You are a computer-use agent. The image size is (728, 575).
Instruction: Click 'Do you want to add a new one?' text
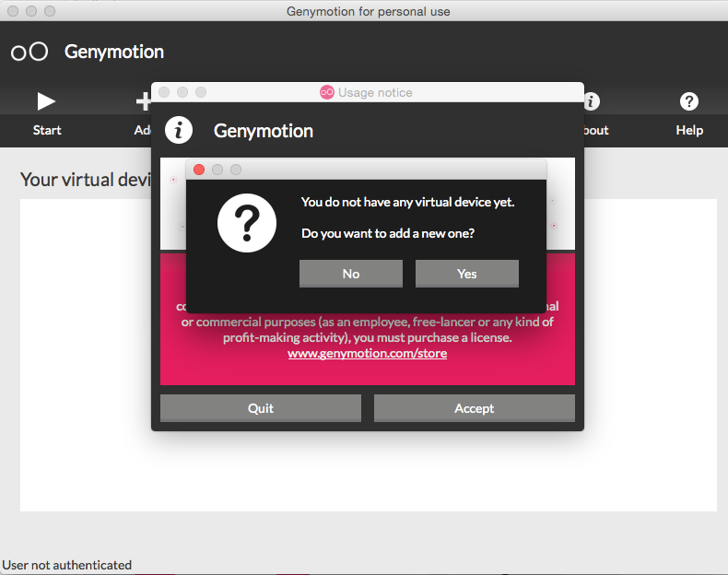pyautogui.click(x=388, y=233)
